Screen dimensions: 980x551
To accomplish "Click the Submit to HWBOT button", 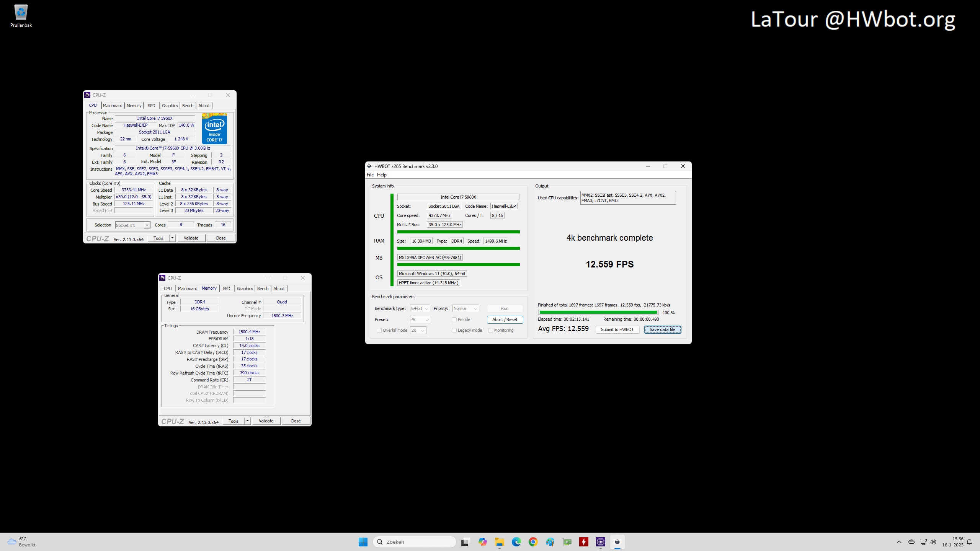I will 617,329.
